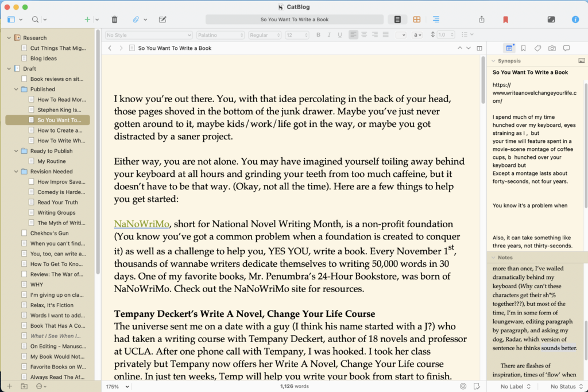Click the share export icon

click(x=482, y=20)
